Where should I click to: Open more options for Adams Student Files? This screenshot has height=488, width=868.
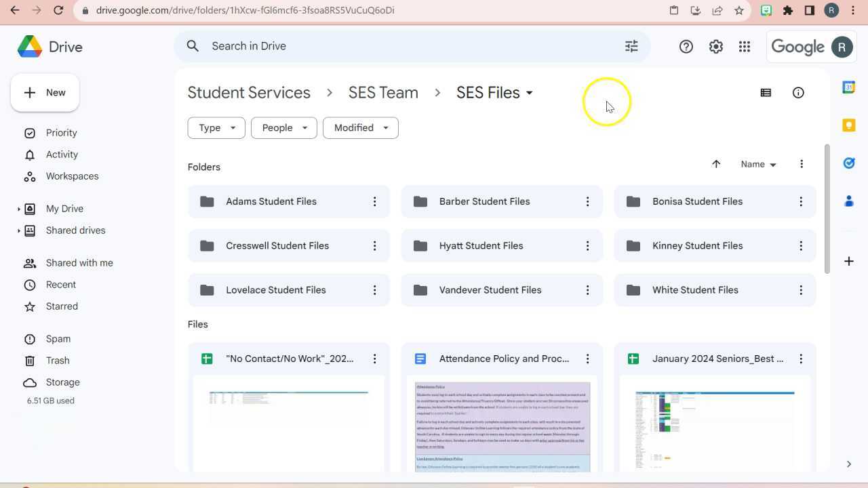(x=374, y=201)
